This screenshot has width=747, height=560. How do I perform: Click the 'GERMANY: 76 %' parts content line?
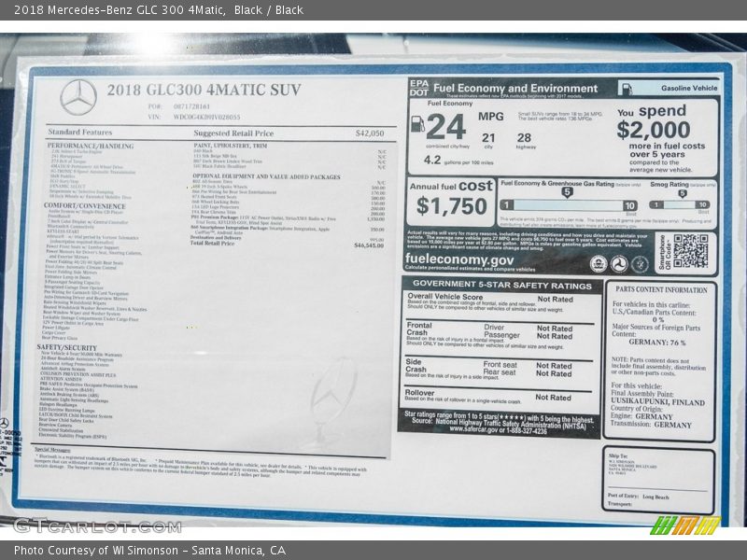[657, 342]
